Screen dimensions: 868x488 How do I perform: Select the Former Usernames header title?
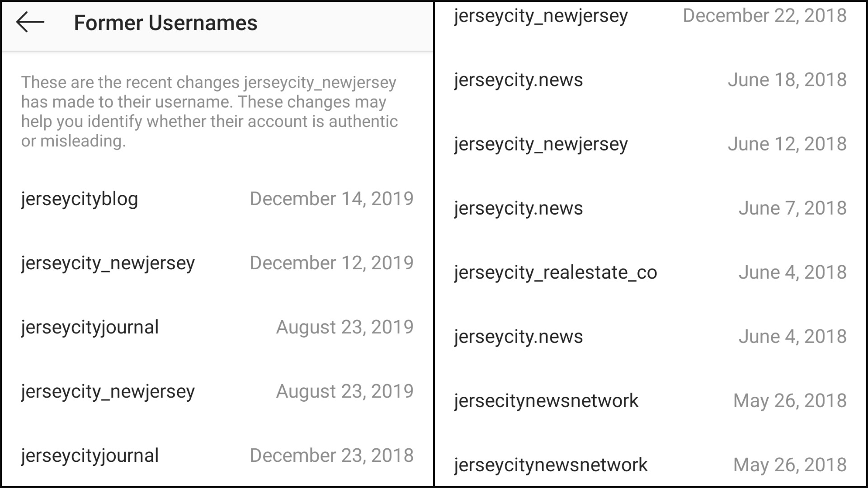165,23
